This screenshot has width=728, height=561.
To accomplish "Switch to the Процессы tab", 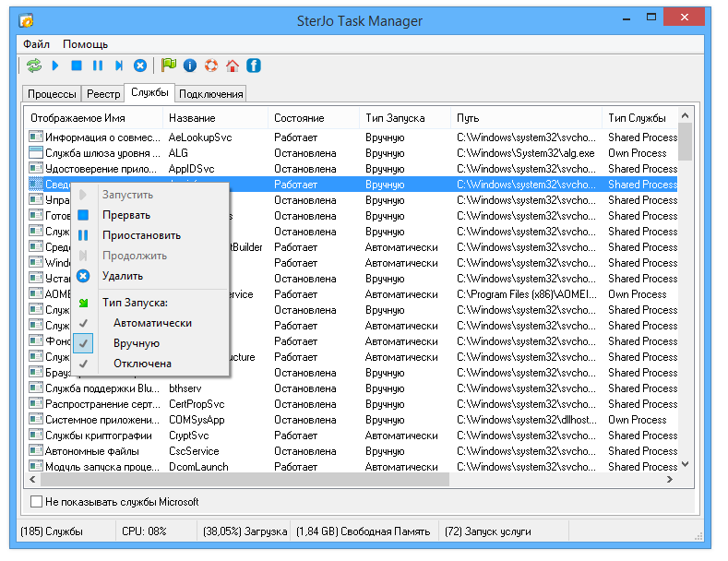I will click(x=52, y=94).
